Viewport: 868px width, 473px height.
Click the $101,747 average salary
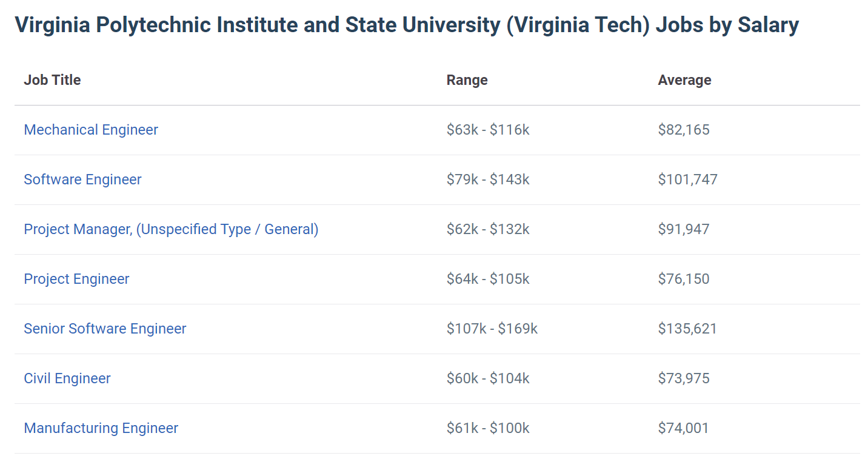click(687, 179)
